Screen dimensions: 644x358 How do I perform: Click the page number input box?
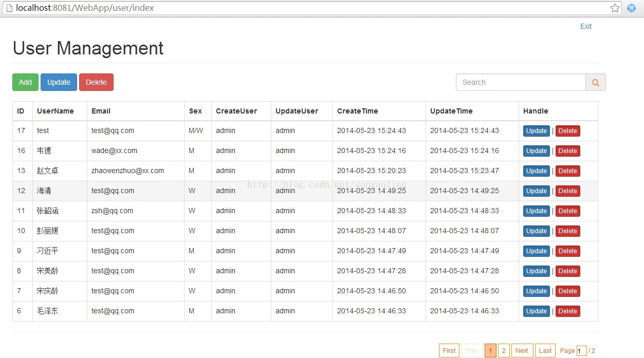[x=581, y=351]
